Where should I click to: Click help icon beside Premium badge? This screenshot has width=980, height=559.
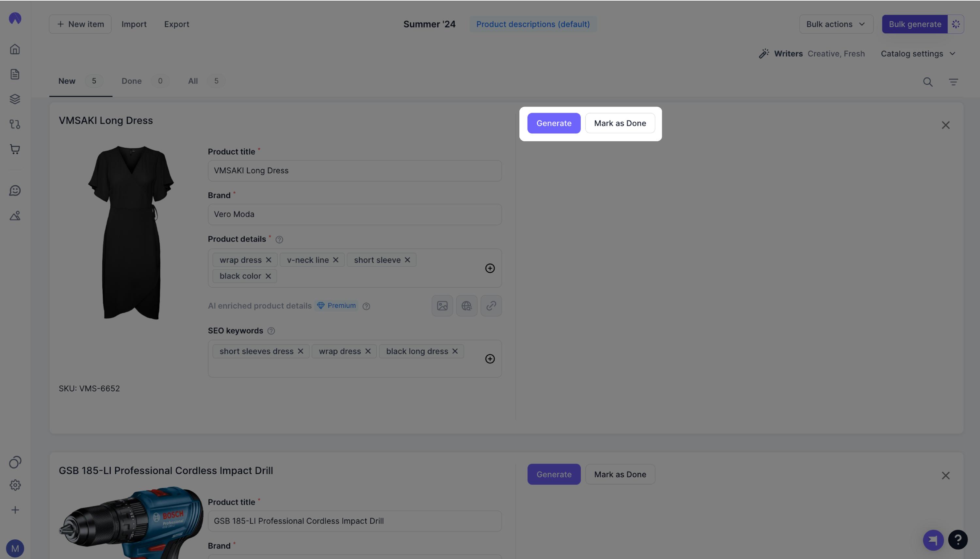click(366, 306)
